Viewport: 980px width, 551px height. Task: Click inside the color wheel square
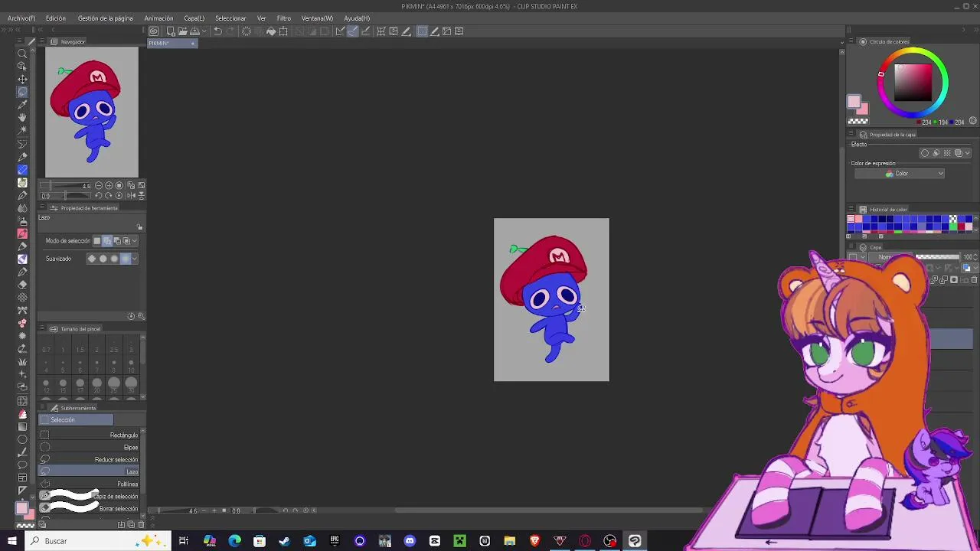[x=914, y=82]
